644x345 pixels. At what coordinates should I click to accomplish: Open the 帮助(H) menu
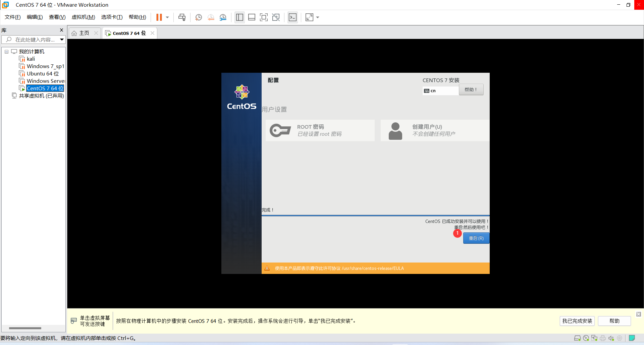(138, 17)
